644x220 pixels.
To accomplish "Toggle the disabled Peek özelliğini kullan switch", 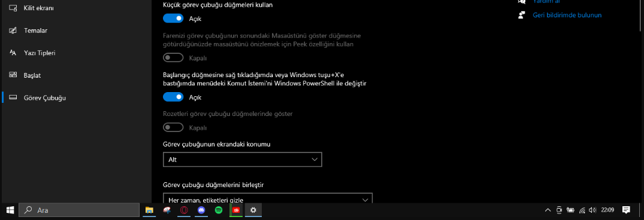I will (x=173, y=58).
